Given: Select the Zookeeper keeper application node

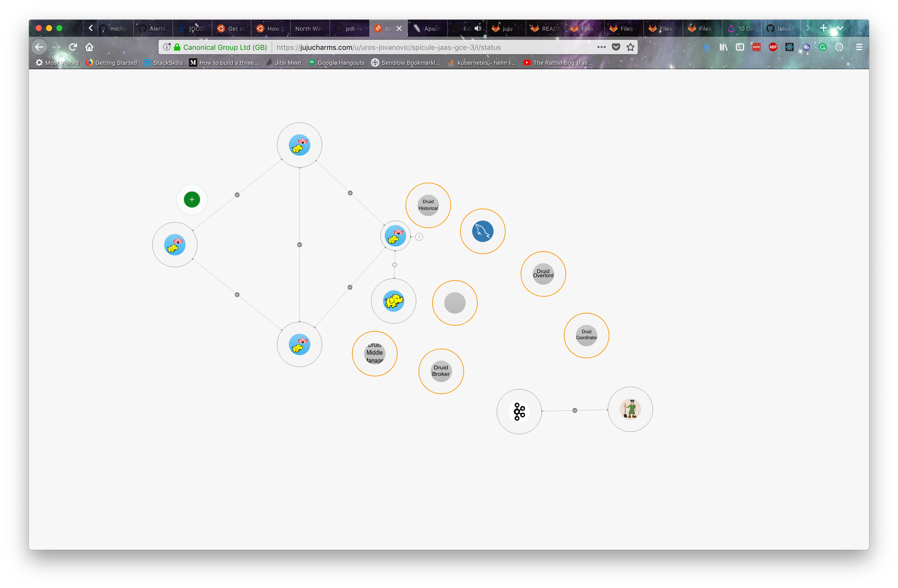Looking at the screenshot, I should pos(630,409).
